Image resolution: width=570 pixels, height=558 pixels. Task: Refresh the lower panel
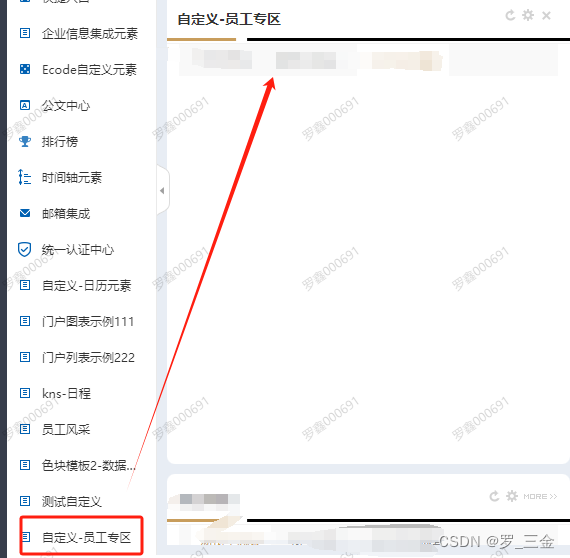(494, 496)
